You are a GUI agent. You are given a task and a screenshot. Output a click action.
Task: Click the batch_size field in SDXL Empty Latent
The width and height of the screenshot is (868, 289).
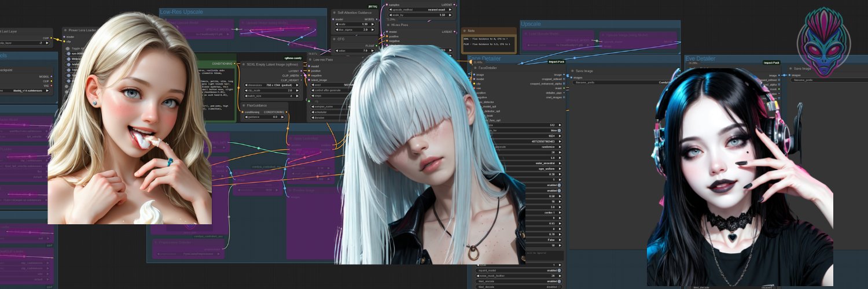(x=271, y=95)
